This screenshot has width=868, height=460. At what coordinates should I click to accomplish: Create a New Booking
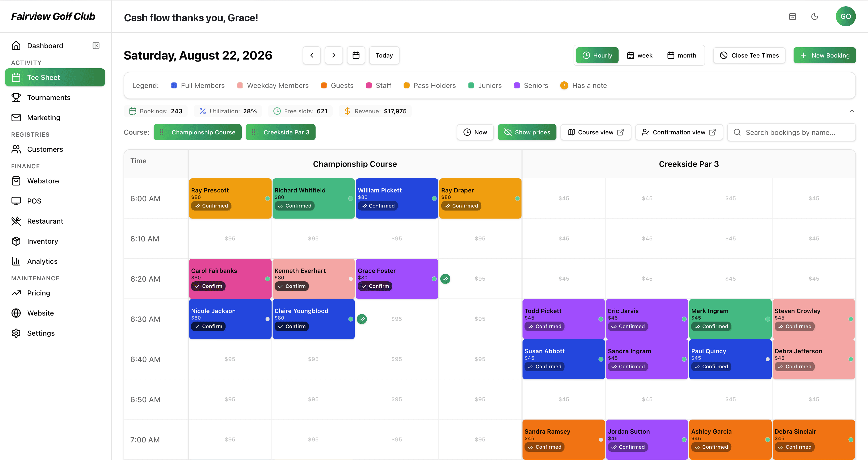pos(824,55)
